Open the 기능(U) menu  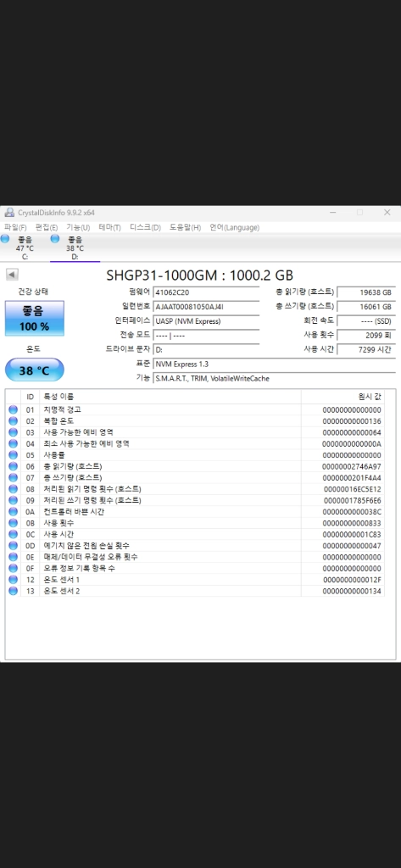tap(78, 227)
